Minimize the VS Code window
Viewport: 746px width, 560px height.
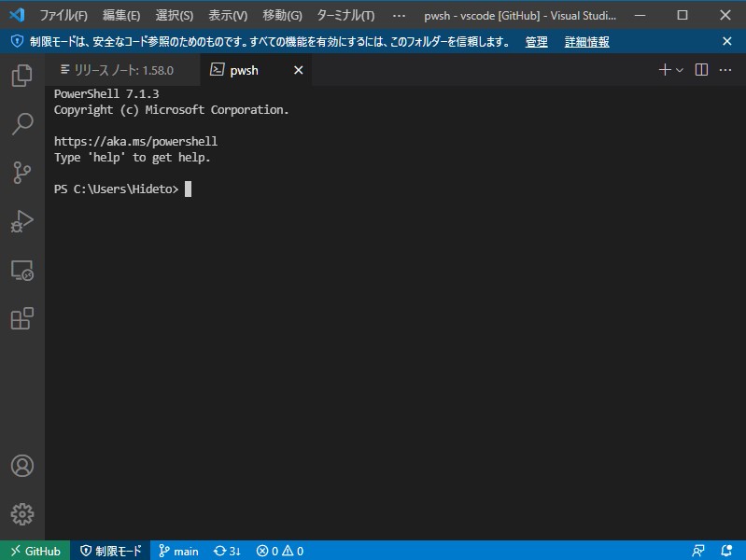pyautogui.click(x=640, y=15)
